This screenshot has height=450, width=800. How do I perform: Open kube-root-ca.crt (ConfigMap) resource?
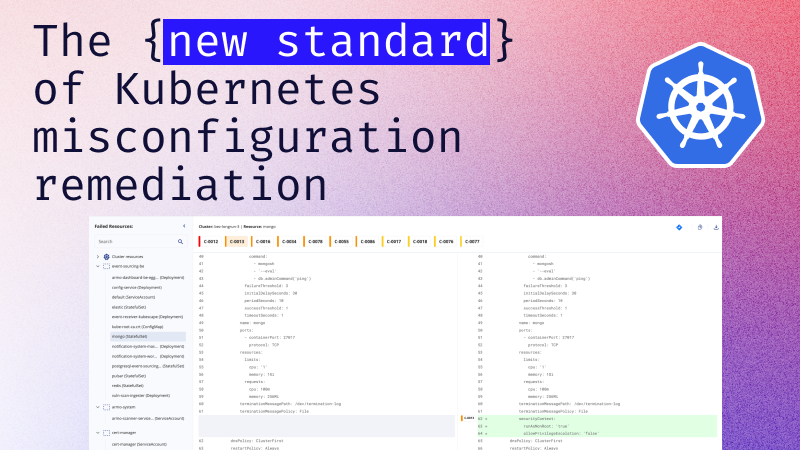pyautogui.click(x=138, y=327)
